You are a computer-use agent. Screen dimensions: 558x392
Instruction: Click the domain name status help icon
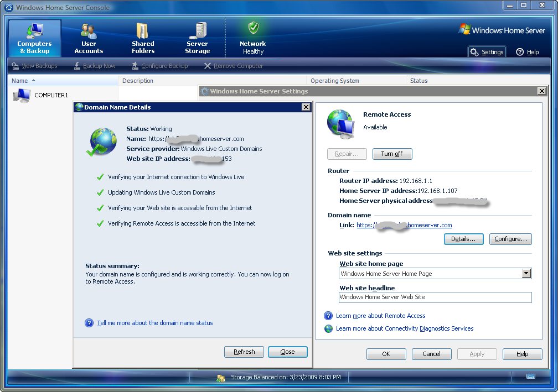click(x=89, y=323)
